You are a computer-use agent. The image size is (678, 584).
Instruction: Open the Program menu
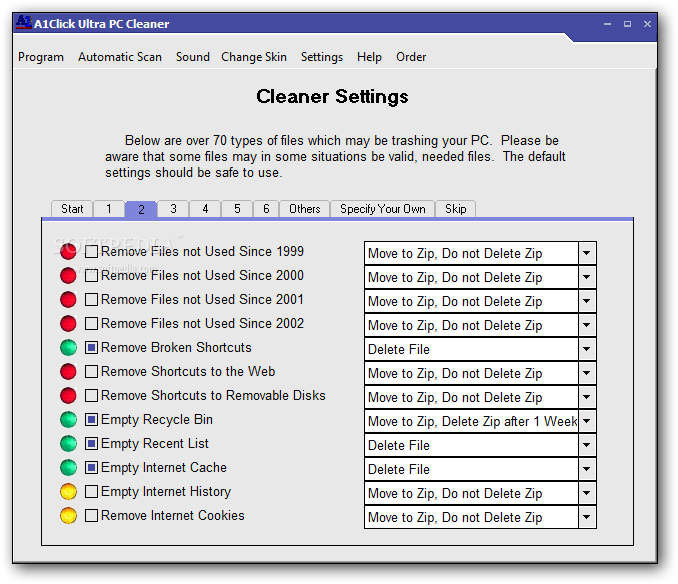click(41, 57)
